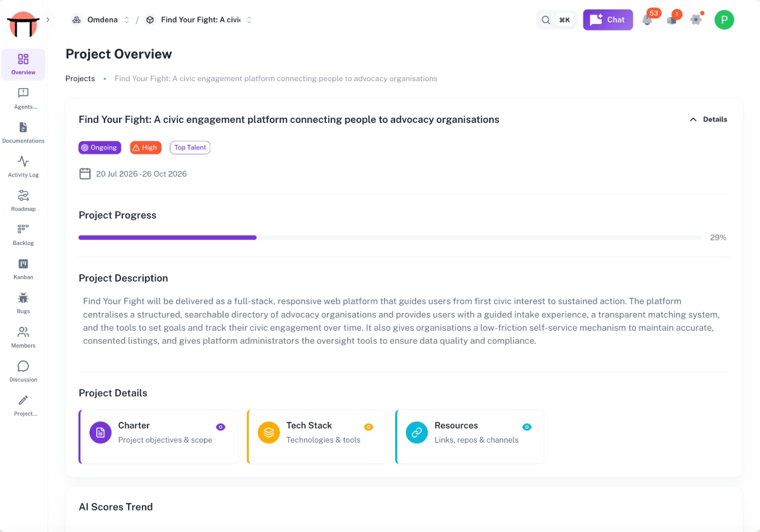Open the Omdena organization dropdown
The image size is (760, 532).
pos(101,20)
